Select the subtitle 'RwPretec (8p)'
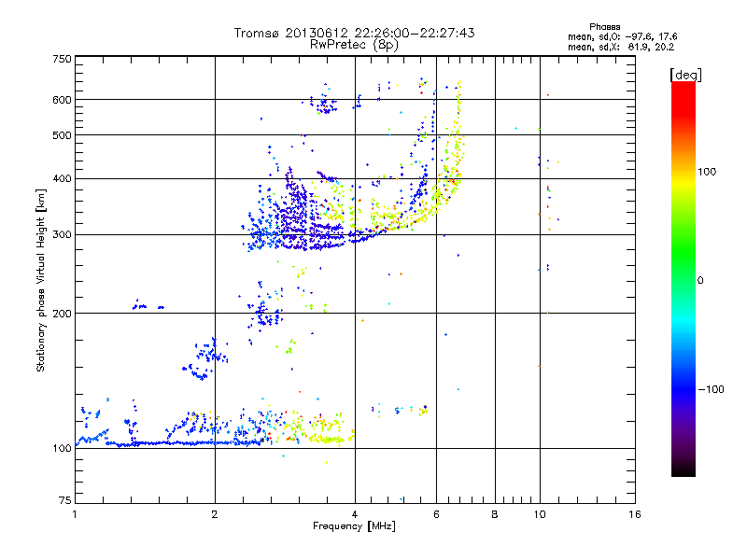Image resolution: width=747 pixels, height=560 pixels. pyautogui.click(x=355, y=45)
